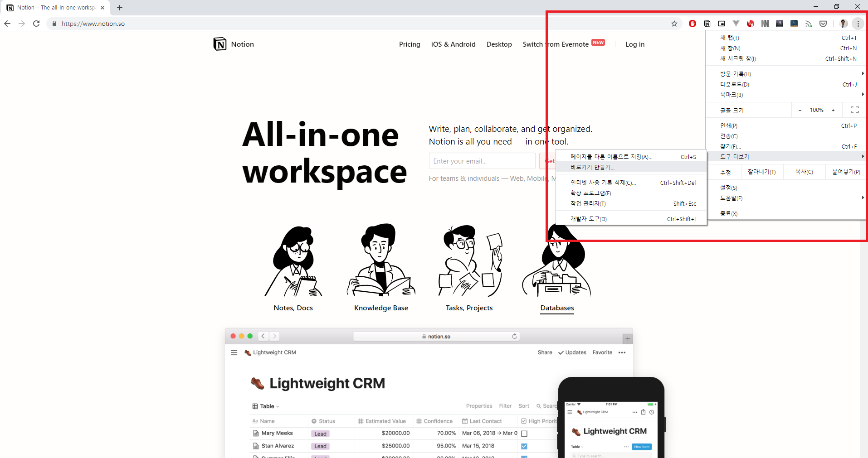Go back using the browser back arrow
This screenshot has height=458, width=868.
(7, 24)
